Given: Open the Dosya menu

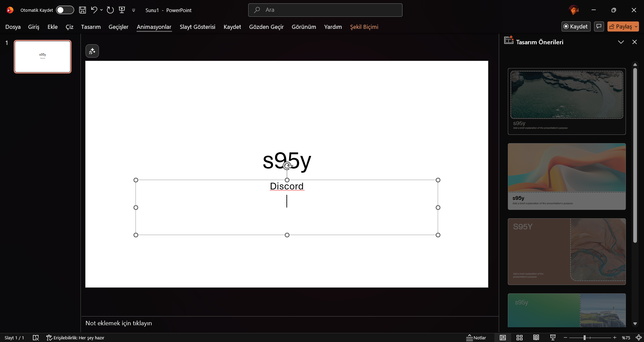Looking at the screenshot, I should coord(13,27).
